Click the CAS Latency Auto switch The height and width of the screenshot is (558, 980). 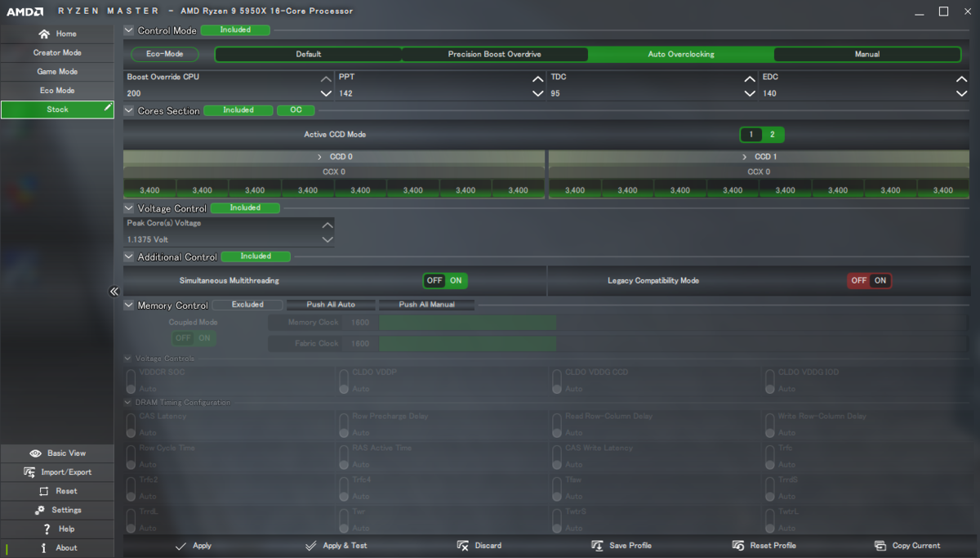131,424
